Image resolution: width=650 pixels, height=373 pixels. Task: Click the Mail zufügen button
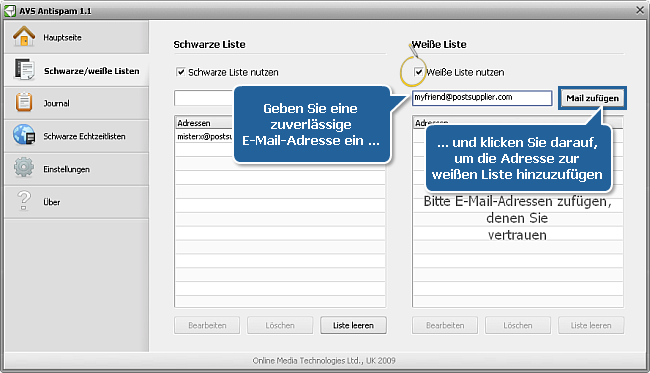pyautogui.click(x=592, y=98)
